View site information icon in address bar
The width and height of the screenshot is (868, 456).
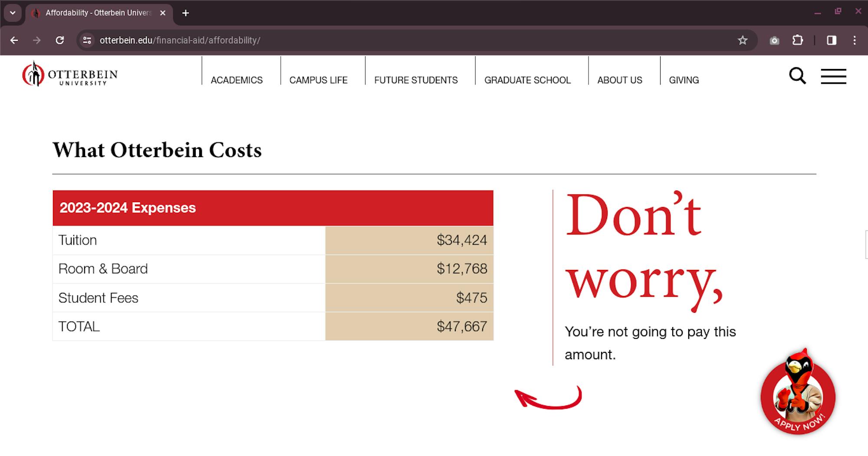(87, 40)
